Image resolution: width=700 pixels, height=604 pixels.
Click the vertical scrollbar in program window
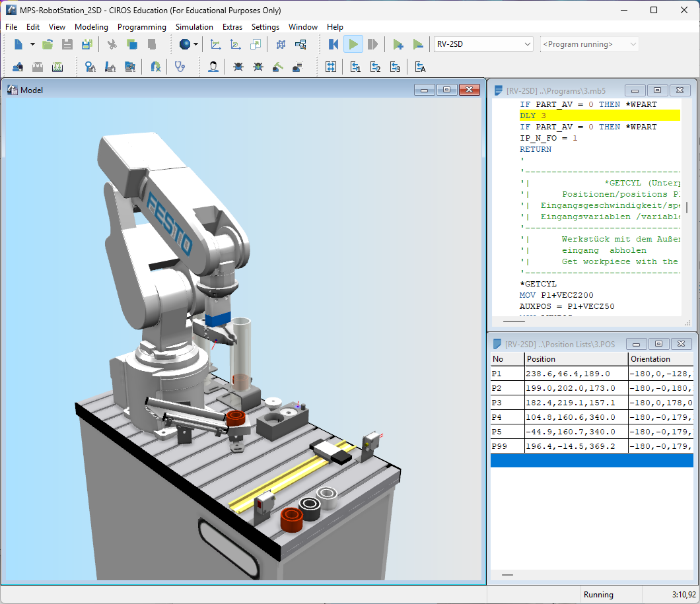pos(687,207)
